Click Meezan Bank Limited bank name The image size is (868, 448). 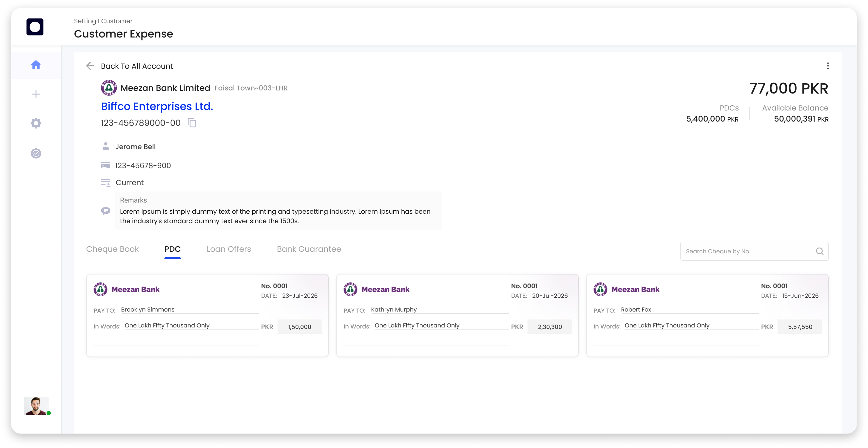[x=165, y=88]
